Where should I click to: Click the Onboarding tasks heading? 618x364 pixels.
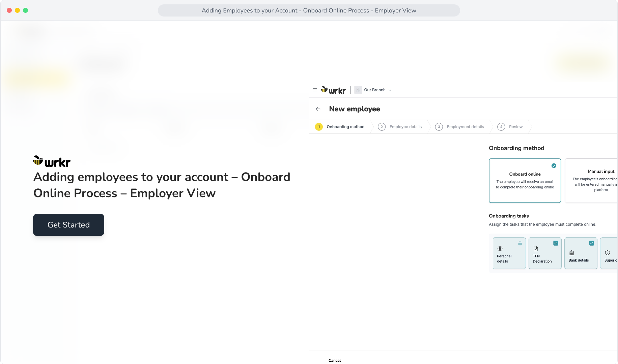point(509,216)
